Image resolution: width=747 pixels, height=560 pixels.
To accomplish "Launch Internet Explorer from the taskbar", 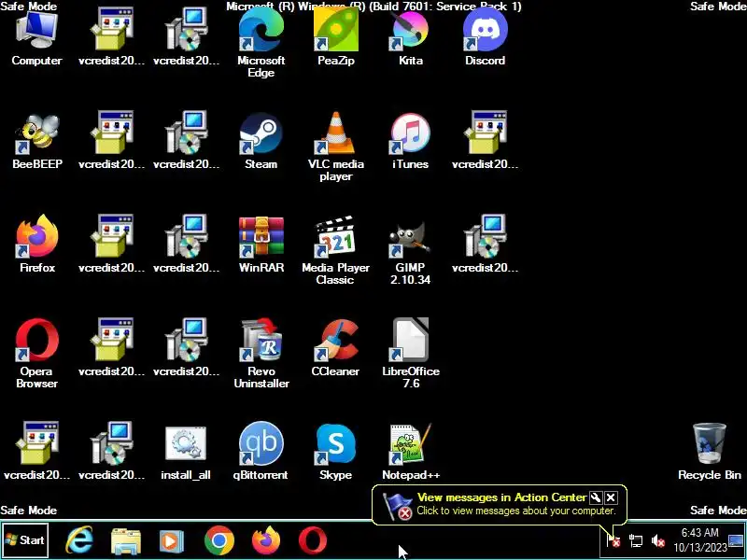I will click(79, 540).
